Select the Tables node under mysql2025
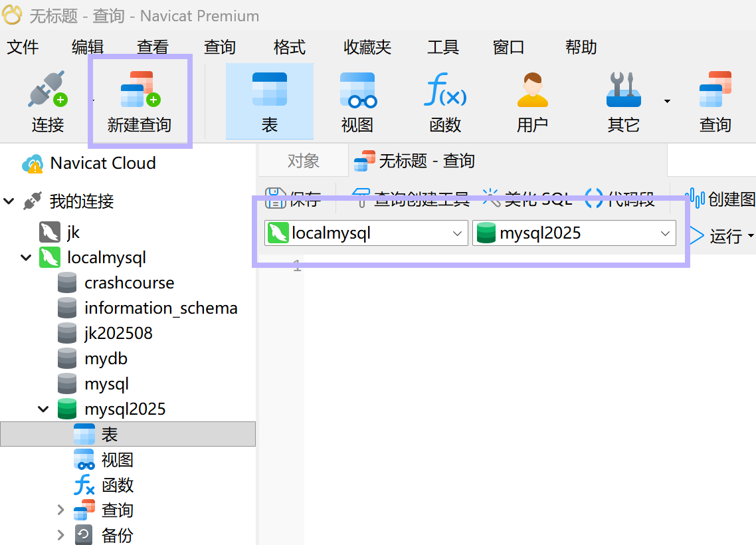 [128, 434]
